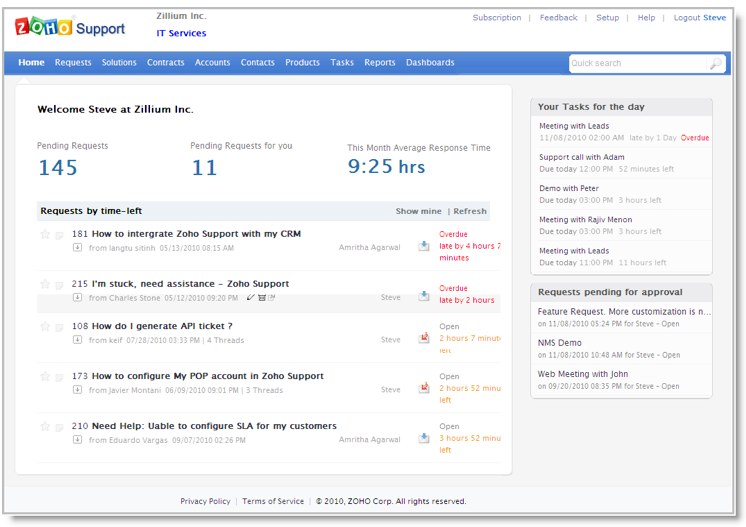The width and height of the screenshot is (746, 527).
Task: Open request How to configure My POP account
Action: pos(207,376)
